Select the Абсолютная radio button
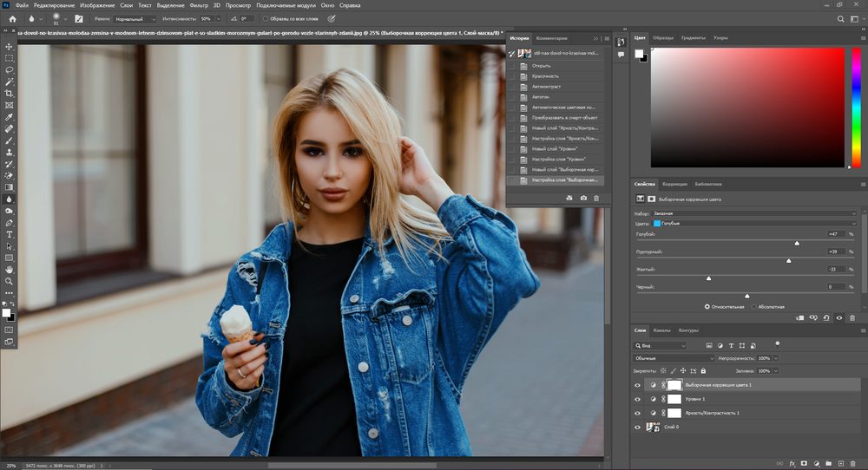The height and width of the screenshot is (470, 868). pyautogui.click(x=754, y=306)
